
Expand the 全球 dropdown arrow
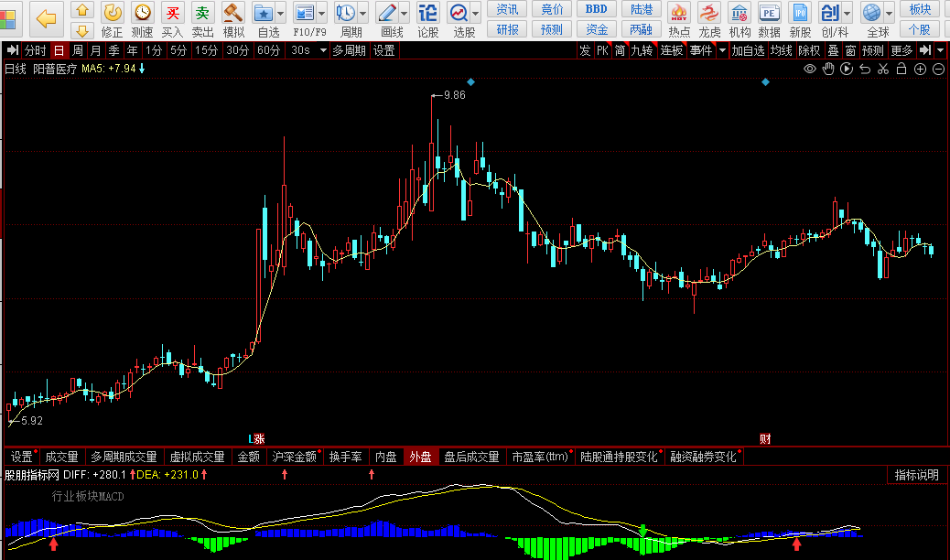(889, 13)
